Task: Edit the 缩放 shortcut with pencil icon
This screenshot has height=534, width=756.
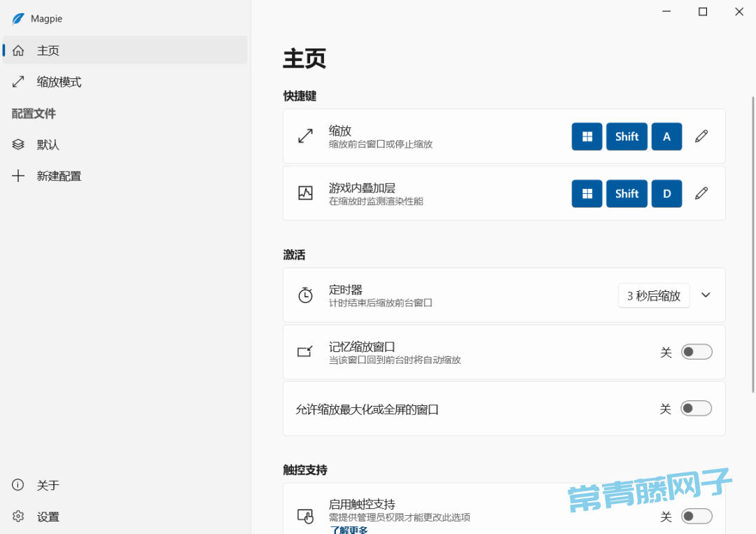Action: (x=701, y=136)
